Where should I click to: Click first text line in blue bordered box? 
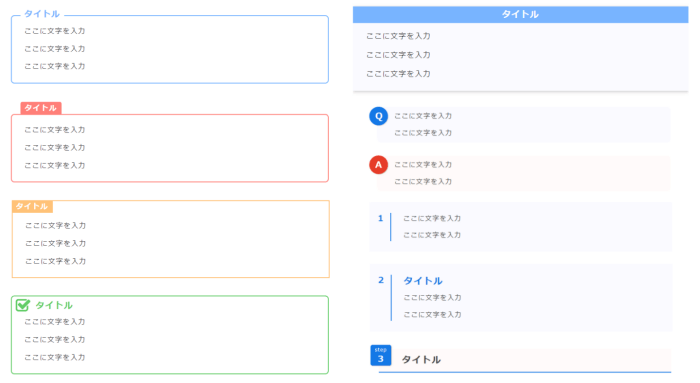point(54,31)
